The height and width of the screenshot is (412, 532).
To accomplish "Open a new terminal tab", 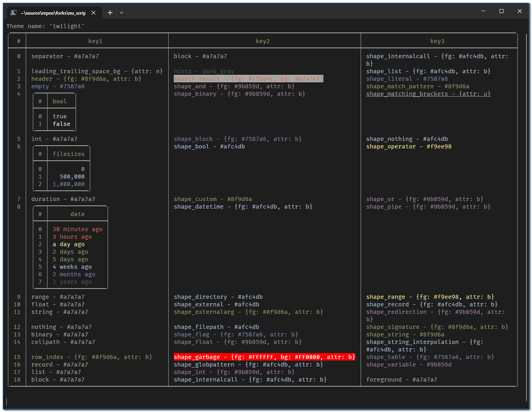I will pos(110,13).
